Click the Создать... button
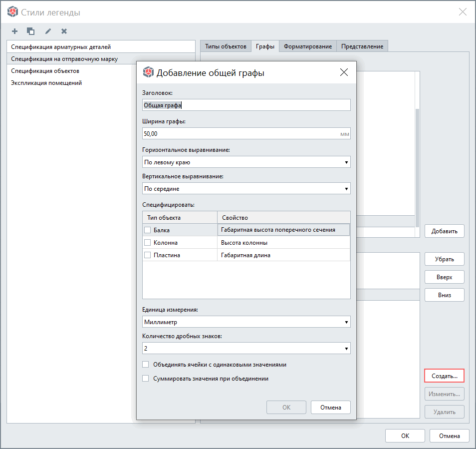 tap(445, 376)
